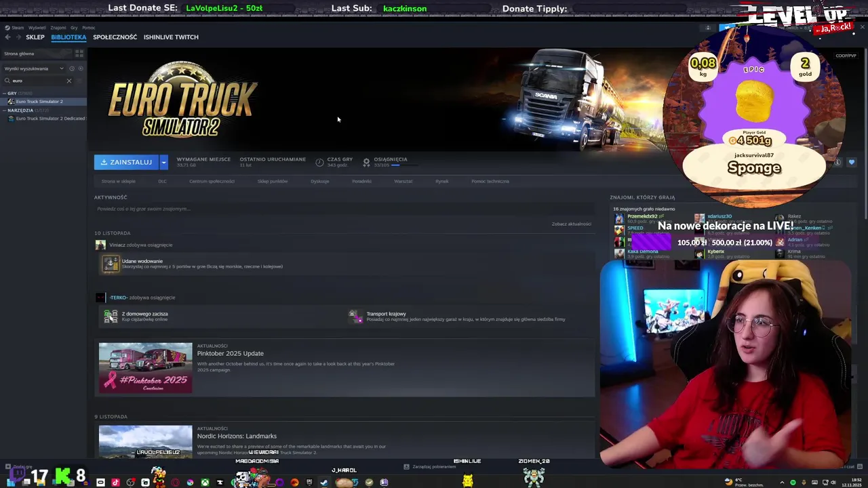The height and width of the screenshot is (488, 868).
Task: Click Z domowego zacisza achievement icon
Action: pyautogui.click(x=111, y=317)
